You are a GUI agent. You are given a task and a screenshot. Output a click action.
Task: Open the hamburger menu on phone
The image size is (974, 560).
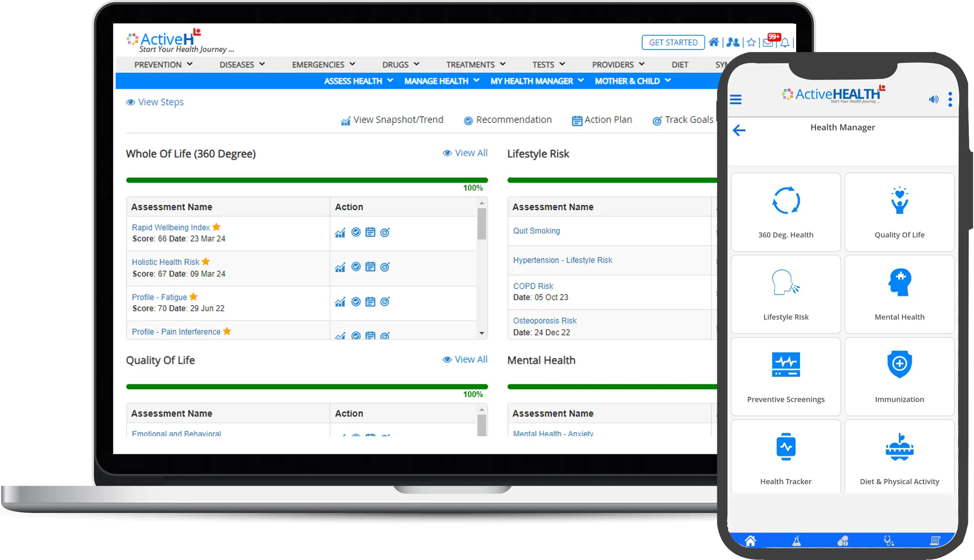click(x=735, y=99)
